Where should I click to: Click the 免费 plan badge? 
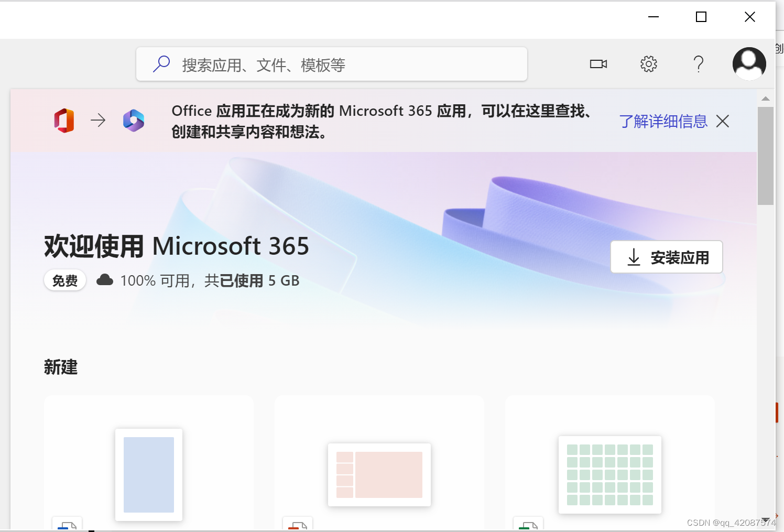65,280
